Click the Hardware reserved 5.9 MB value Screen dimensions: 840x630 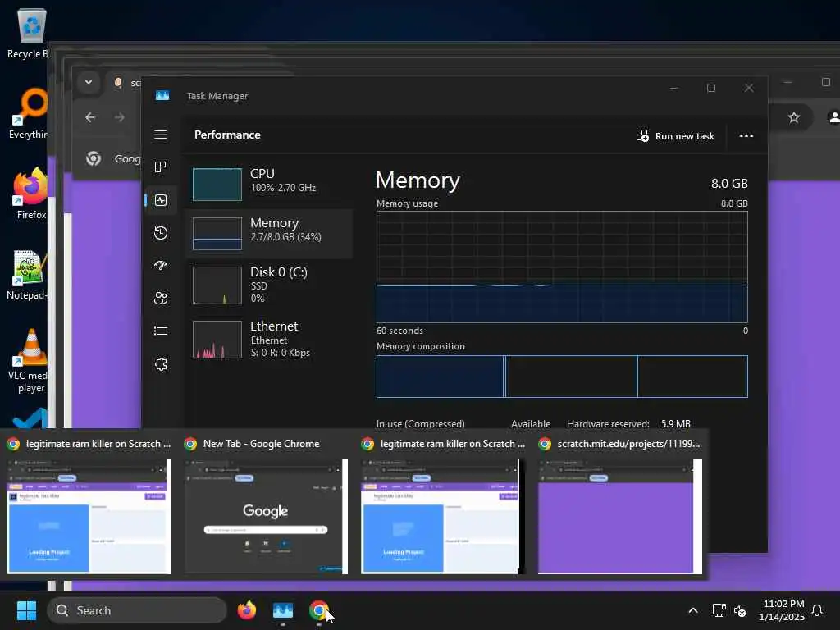point(676,424)
